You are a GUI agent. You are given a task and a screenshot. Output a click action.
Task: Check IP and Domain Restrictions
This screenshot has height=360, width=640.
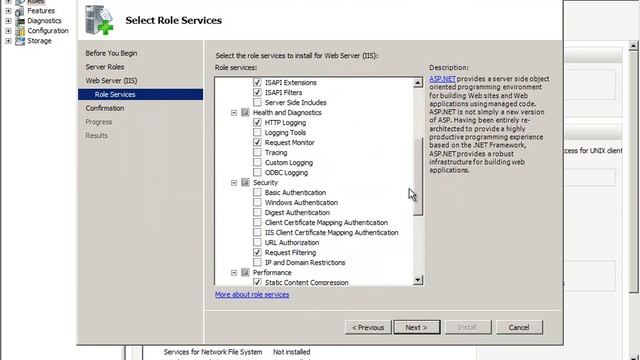[x=257, y=262]
